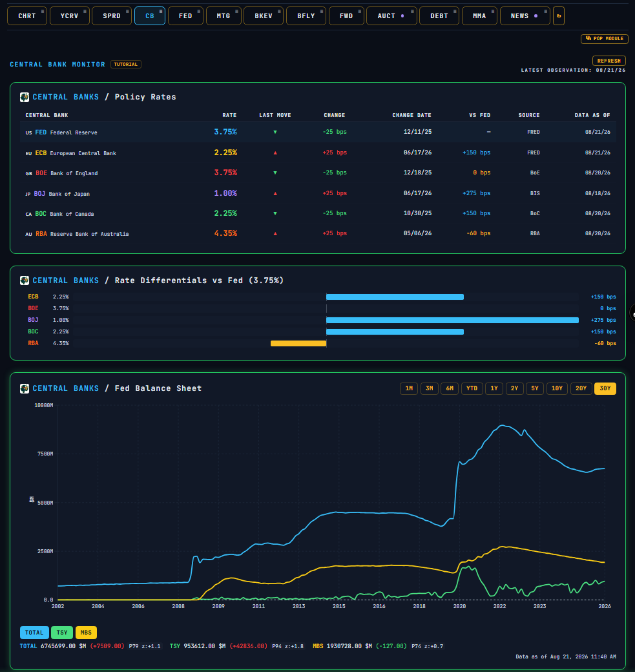This screenshot has width=635, height=672.
Task: Select the YTD chart range
Action: pos(472,388)
